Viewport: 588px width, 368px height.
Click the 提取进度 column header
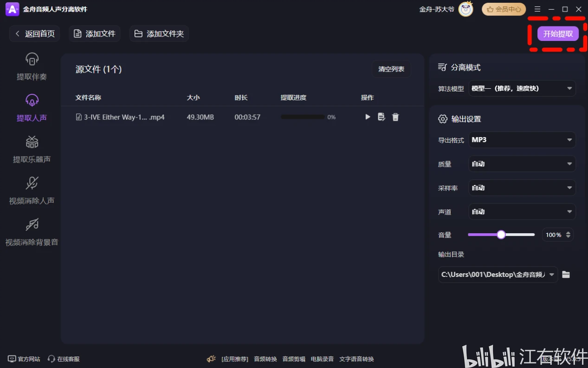point(294,98)
